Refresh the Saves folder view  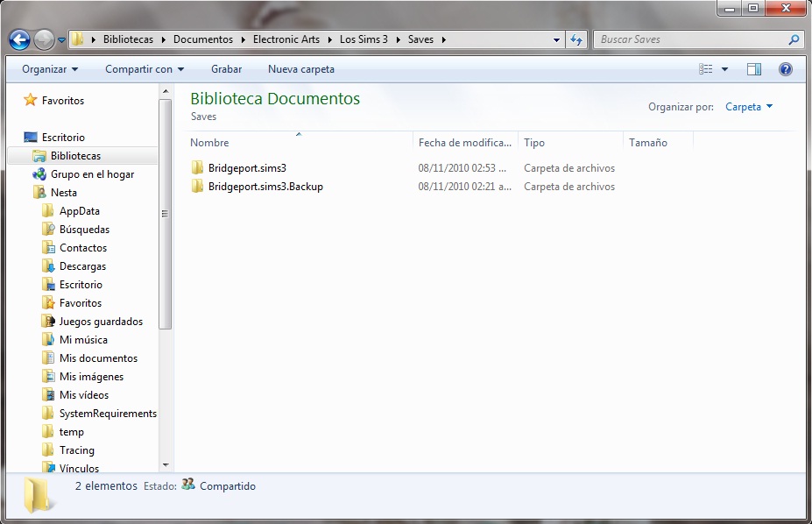575,39
